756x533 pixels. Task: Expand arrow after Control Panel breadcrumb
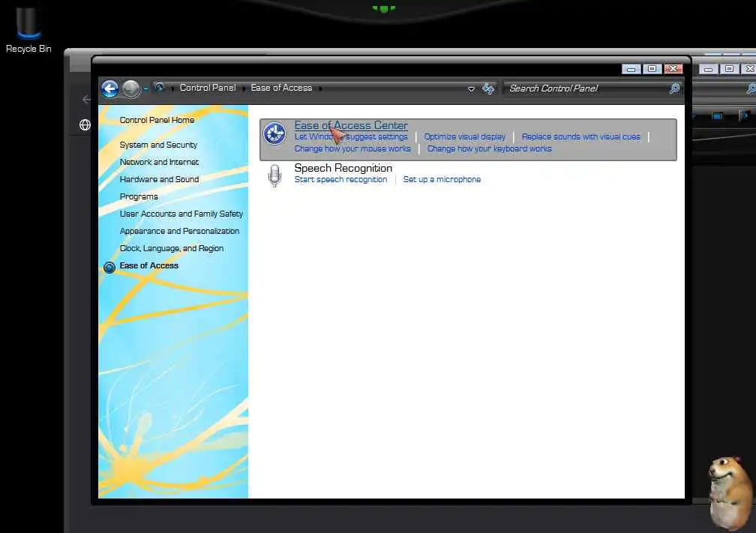(x=244, y=88)
